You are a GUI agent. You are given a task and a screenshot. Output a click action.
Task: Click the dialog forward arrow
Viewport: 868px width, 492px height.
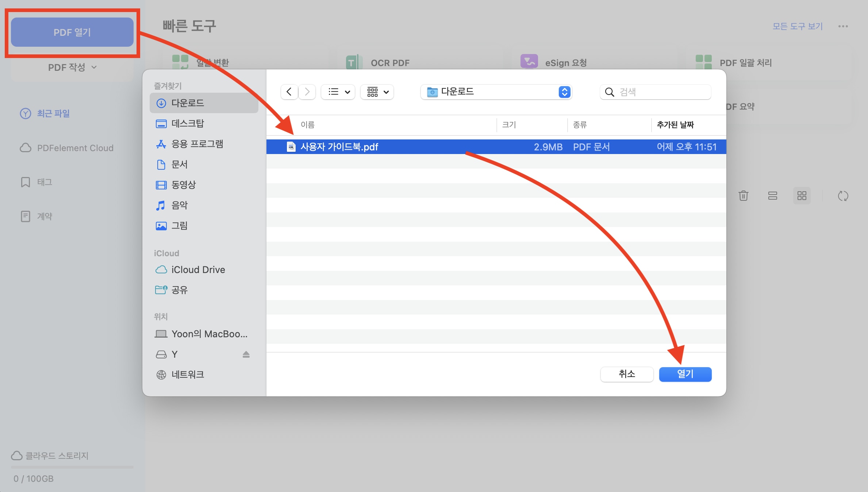(307, 92)
